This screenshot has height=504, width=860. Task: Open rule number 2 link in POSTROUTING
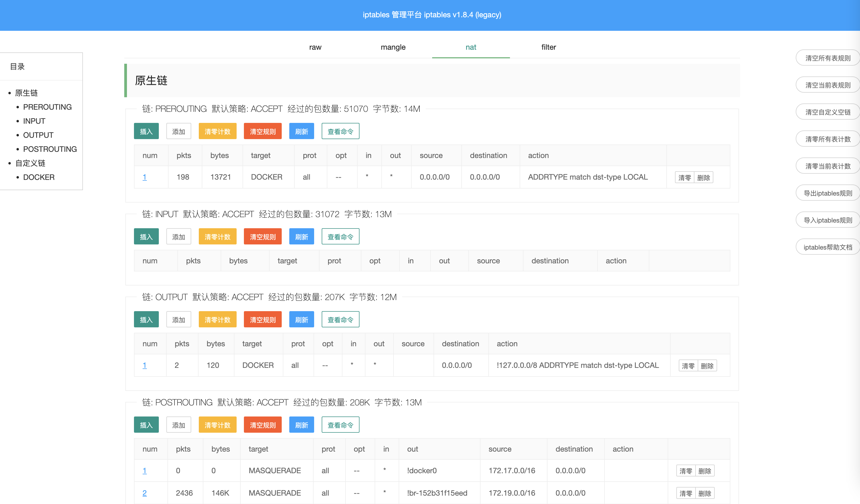click(x=144, y=493)
